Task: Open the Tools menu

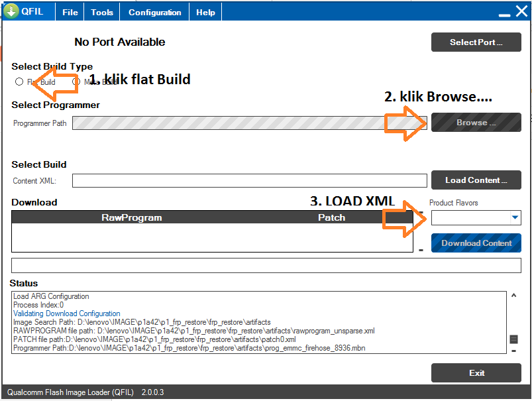Action: click(x=102, y=13)
